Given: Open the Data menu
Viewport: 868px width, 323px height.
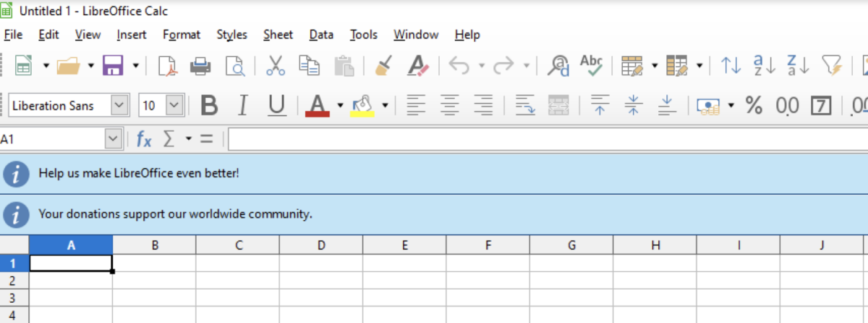Looking at the screenshot, I should pyautogui.click(x=321, y=34).
